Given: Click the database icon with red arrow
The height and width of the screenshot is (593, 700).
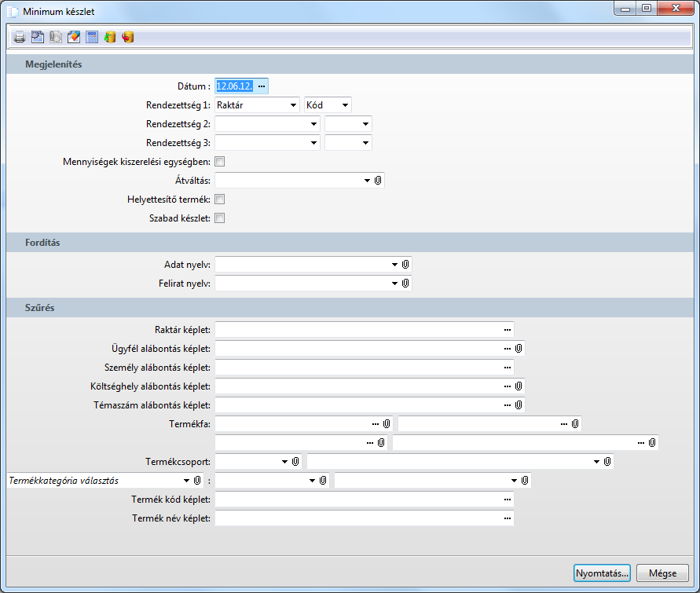Looking at the screenshot, I should pos(128,37).
